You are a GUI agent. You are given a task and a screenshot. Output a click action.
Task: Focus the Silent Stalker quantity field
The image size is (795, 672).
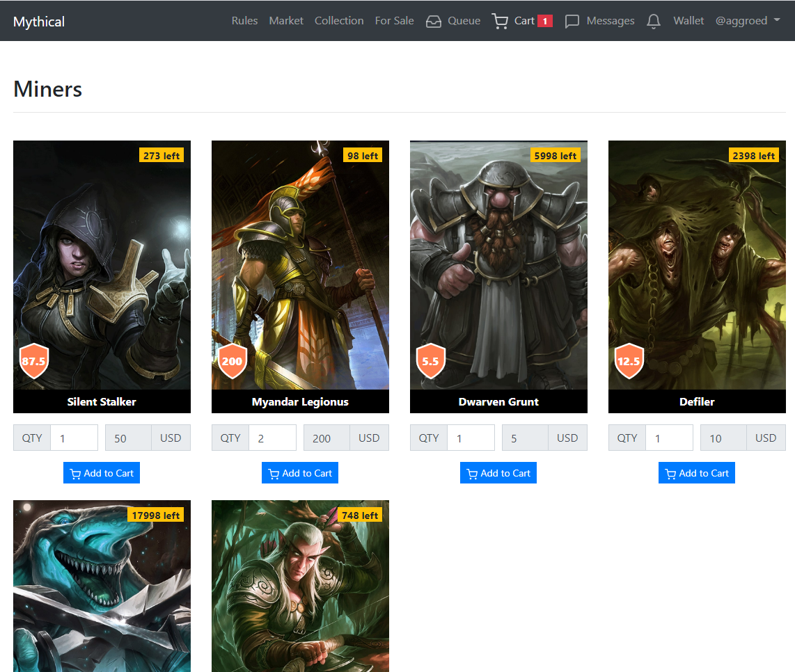coord(74,438)
